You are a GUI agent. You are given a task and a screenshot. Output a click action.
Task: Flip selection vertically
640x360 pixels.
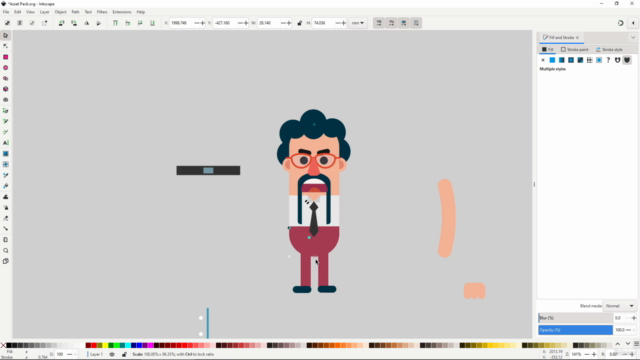coord(99,23)
